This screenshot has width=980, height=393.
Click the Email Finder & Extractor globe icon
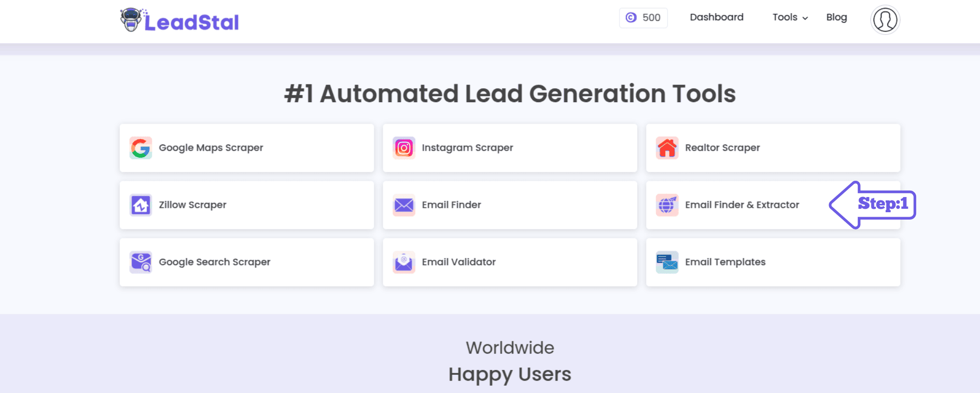667,205
